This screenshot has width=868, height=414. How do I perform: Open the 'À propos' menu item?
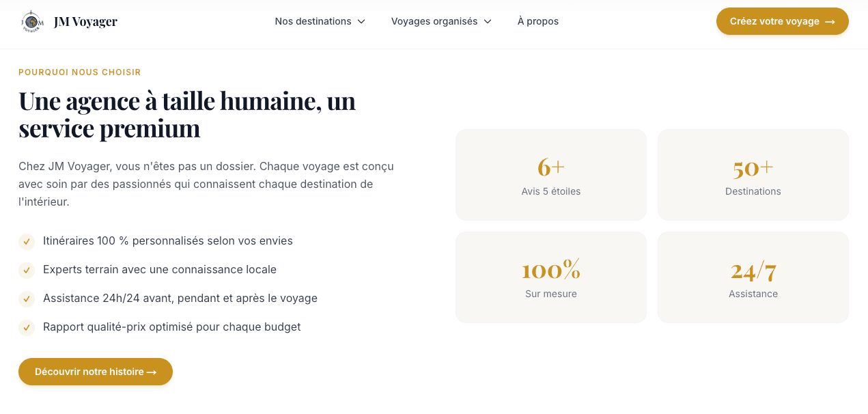click(538, 21)
